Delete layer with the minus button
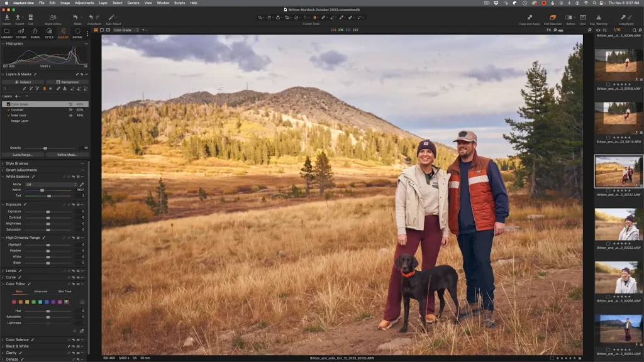This screenshot has height=362, width=644. pos(26,96)
